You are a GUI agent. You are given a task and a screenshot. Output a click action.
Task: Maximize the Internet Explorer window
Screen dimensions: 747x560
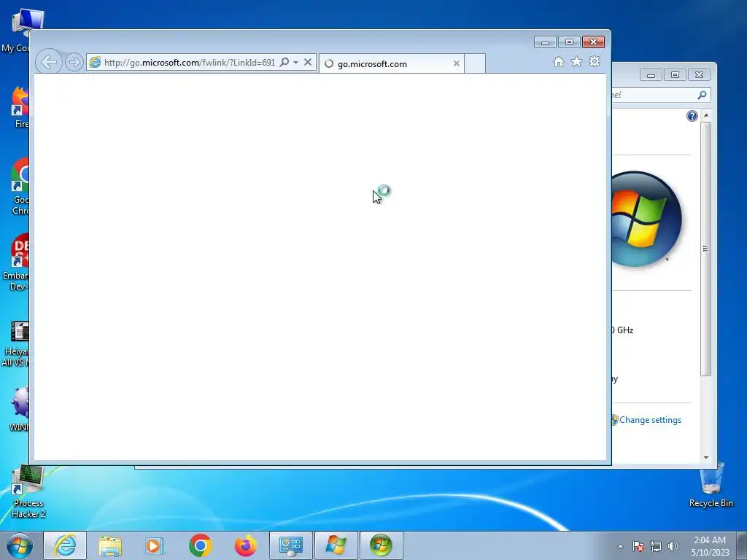click(569, 42)
